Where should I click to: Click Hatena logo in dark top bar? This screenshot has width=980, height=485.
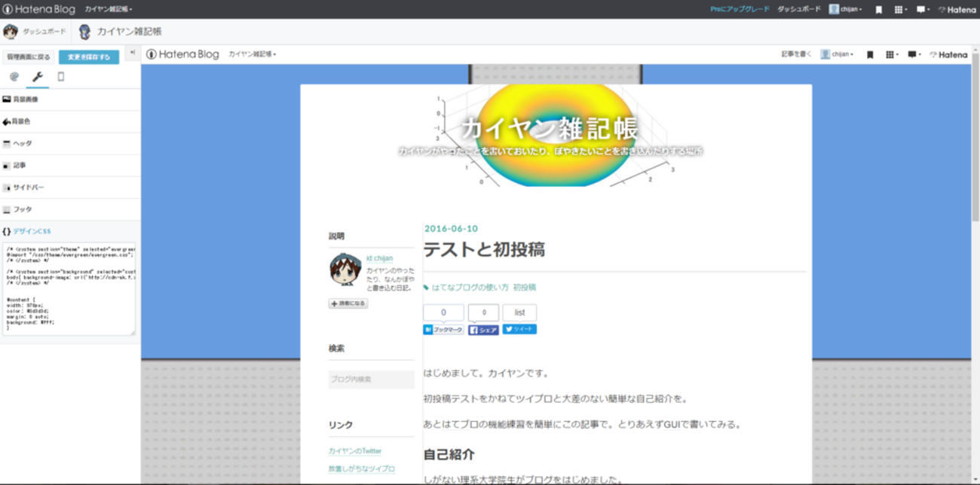tap(957, 10)
